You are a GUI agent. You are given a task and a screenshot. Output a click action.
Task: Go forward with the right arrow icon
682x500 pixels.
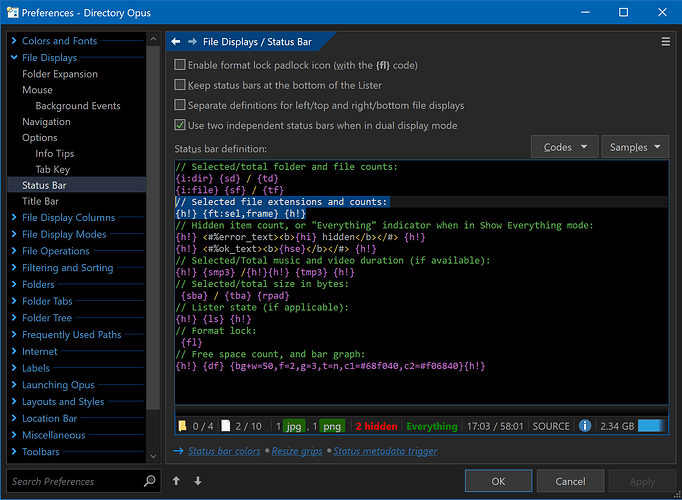pyautogui.click(x=192, y=42)
